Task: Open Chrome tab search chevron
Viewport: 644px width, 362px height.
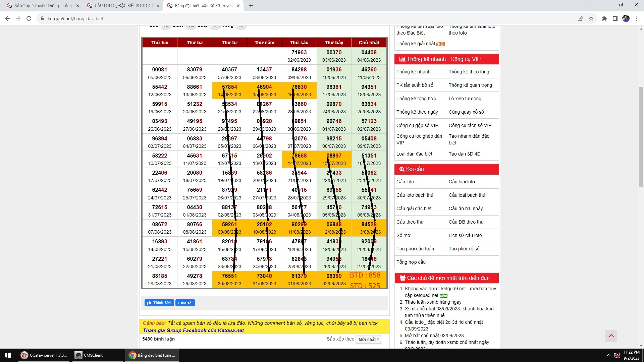Action: click(x=590, y=5)
